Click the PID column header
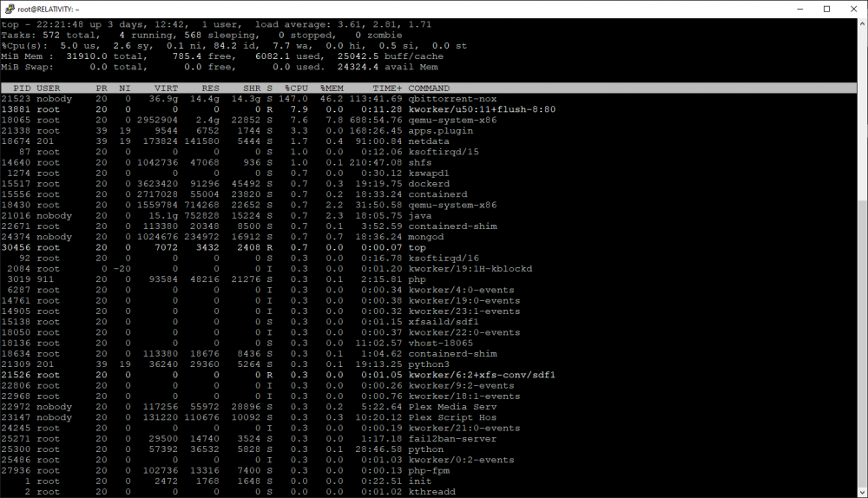This screenshot has height=498, width=868. (22, 88)
